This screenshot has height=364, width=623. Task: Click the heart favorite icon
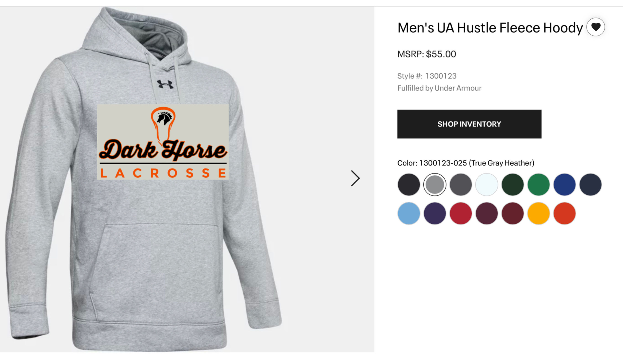[x=596, y=27]
